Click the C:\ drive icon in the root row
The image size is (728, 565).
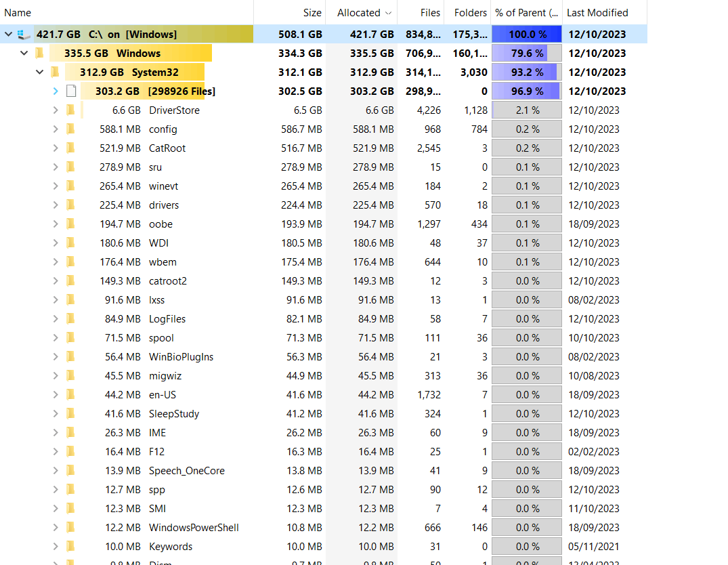[x=23, y=35]
